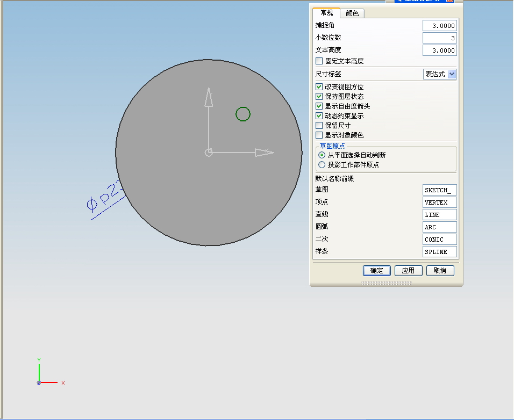Open the 颜色 tab
514x420 pixels.
click(x=352, y=13)
